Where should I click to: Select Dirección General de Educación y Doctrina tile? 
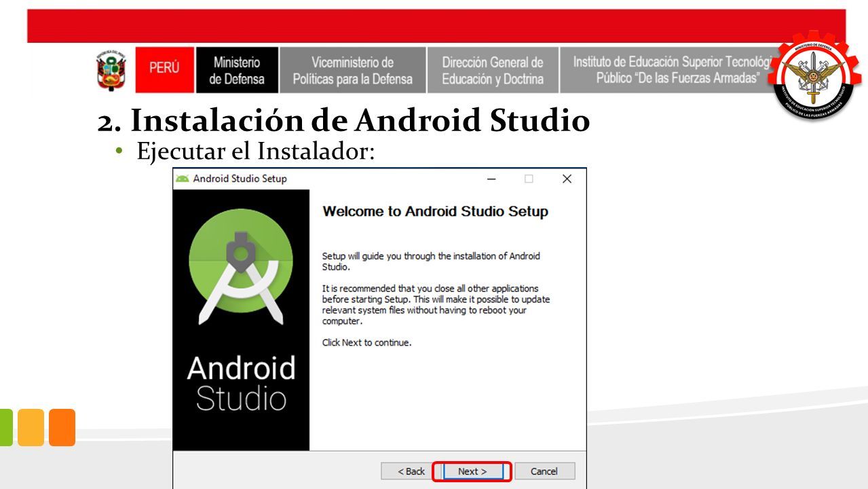(x=493, y=70)
